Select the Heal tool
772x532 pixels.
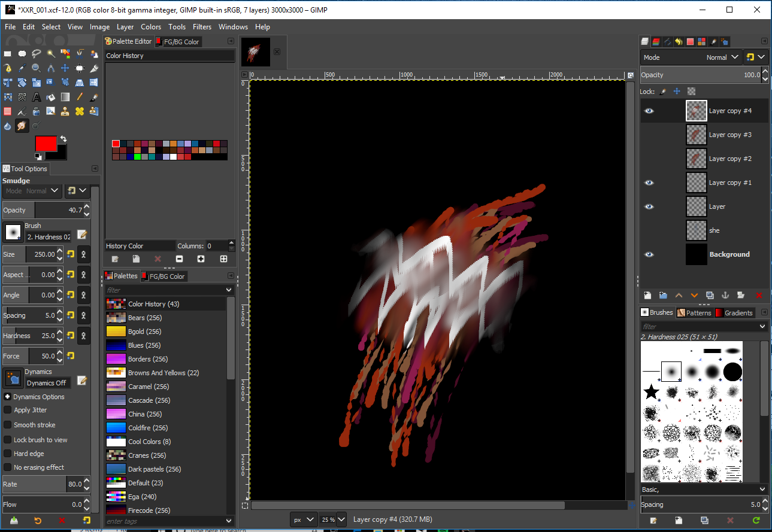(x=80, y=111)
